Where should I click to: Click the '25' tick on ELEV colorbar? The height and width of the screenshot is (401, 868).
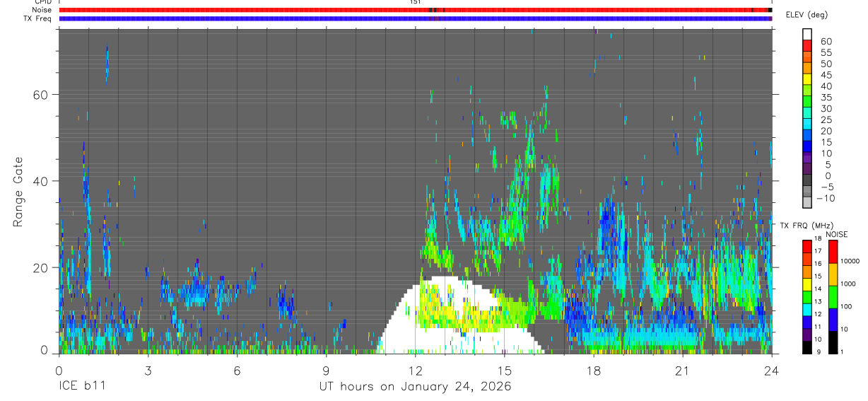pos(826,120)
